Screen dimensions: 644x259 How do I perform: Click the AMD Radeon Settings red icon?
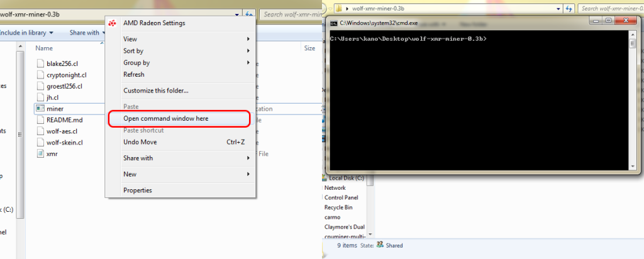coord(112,23)
